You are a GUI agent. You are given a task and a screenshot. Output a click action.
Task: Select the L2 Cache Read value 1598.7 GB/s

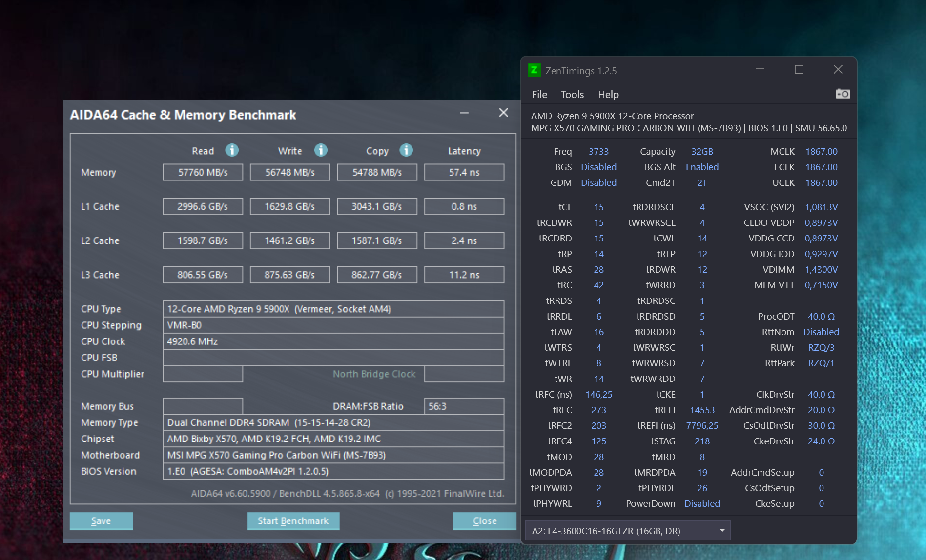(x=203, y=240)
